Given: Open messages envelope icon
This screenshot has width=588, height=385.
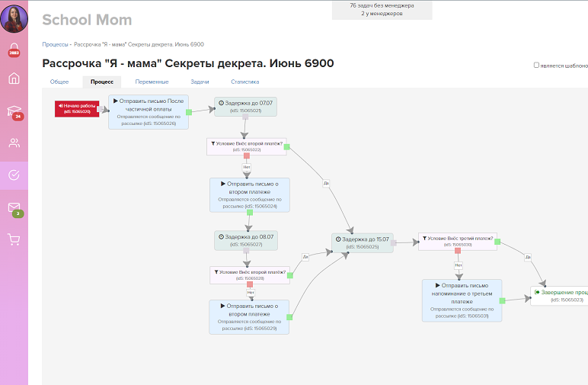Looking at the screenshot, I should coord(14,207).
